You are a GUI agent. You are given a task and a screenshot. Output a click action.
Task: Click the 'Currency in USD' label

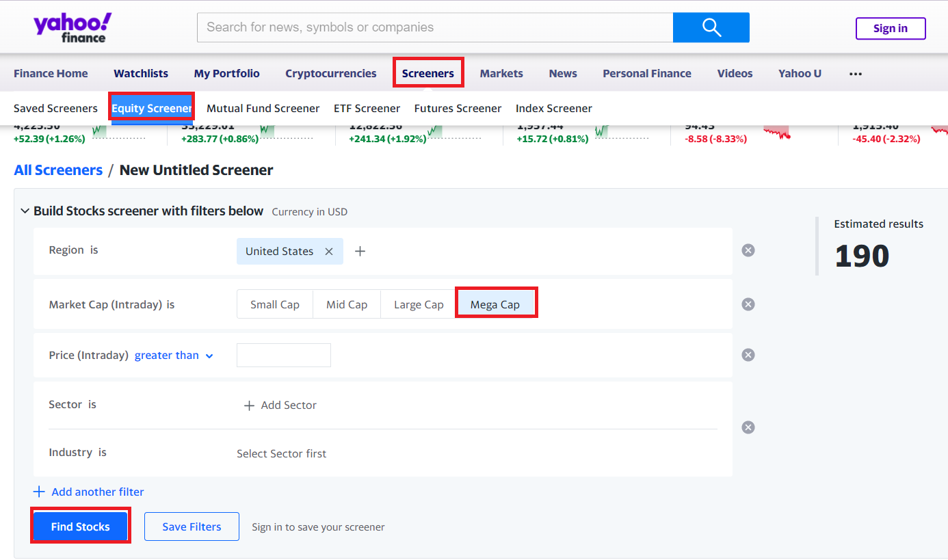click(x=310, y=212)
